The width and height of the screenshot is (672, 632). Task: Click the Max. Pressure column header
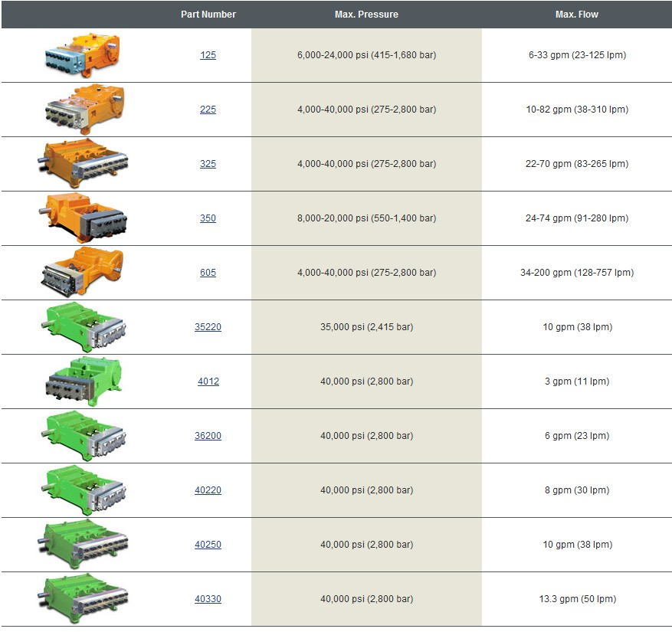366,15
